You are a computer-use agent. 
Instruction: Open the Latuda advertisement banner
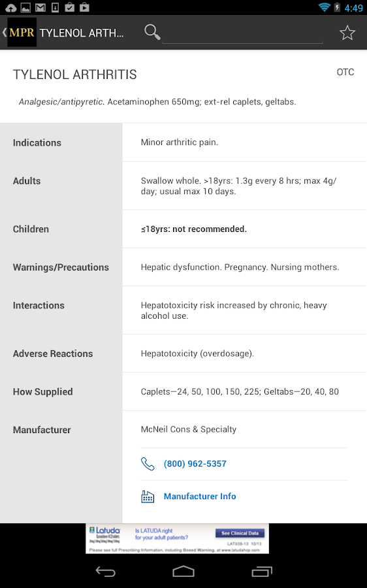pyautogui.click(x=177, y=538)
